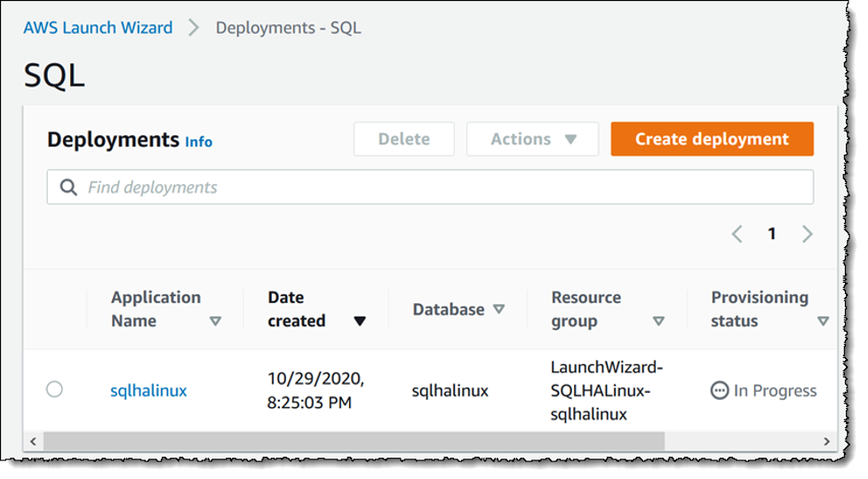Select the sqlhalinux deployment radio button
868x479 pixels.
(x=54, y=389)
